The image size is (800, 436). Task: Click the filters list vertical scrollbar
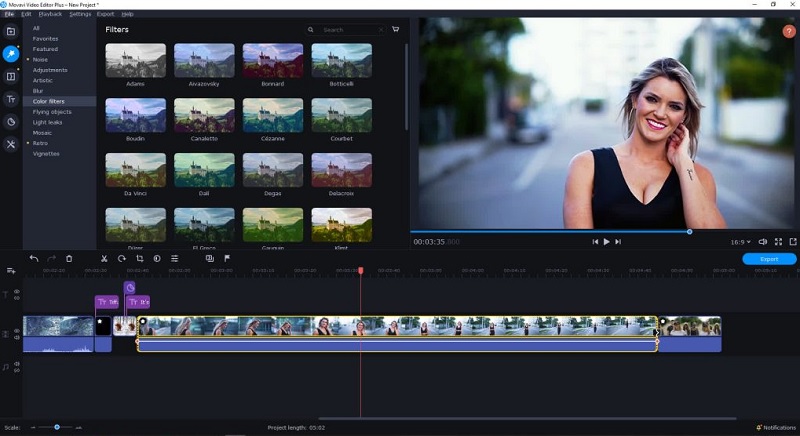click(406, 87)
